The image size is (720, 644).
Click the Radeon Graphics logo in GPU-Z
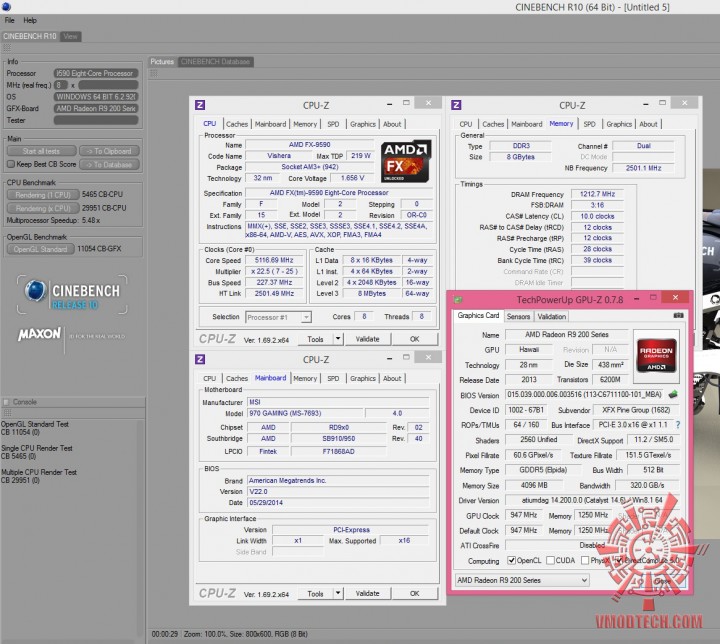656,356
